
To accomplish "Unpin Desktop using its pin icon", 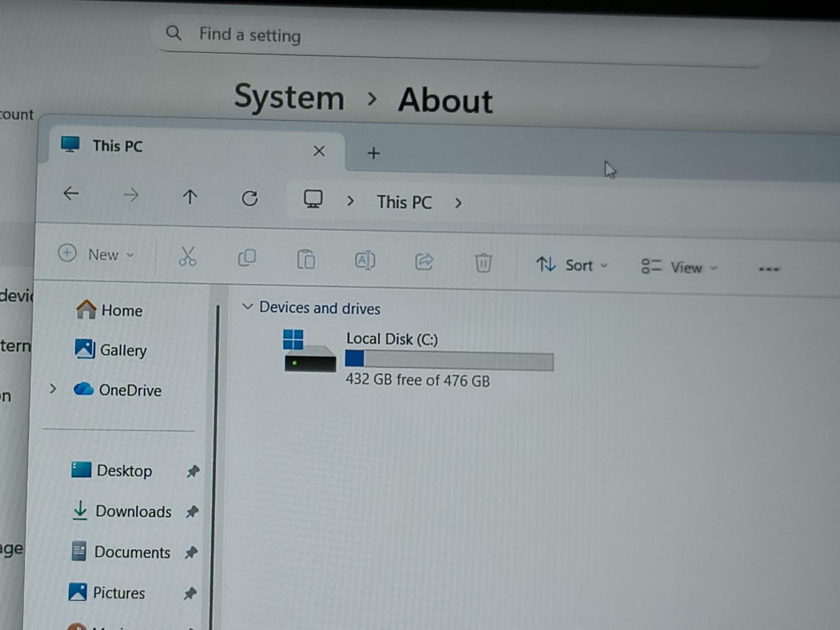I will (x=192, y=471).
